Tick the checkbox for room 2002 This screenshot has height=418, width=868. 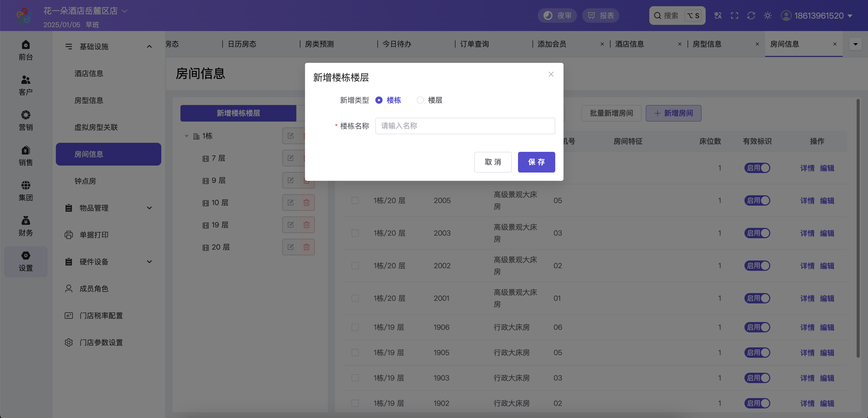click(x=355, y=266)
